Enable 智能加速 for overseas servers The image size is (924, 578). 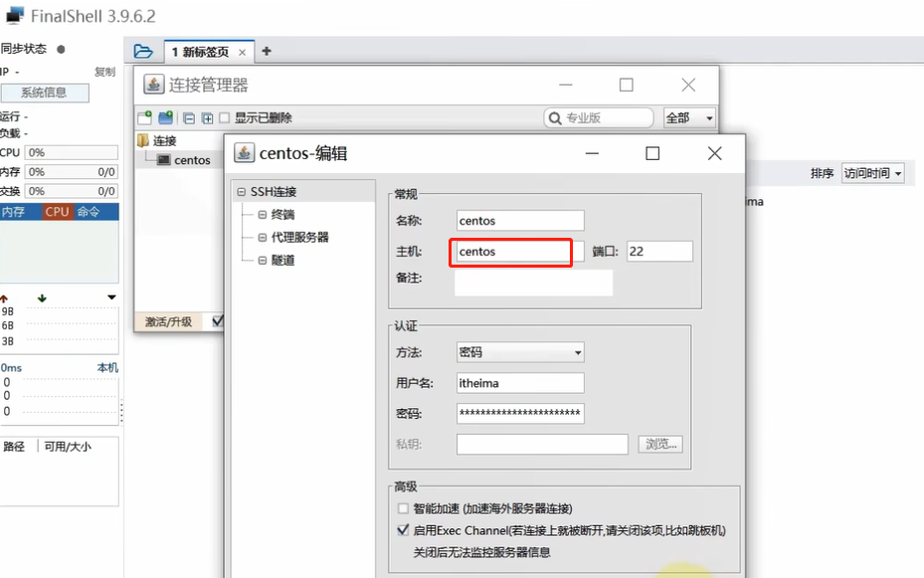(x=403, y=508)
